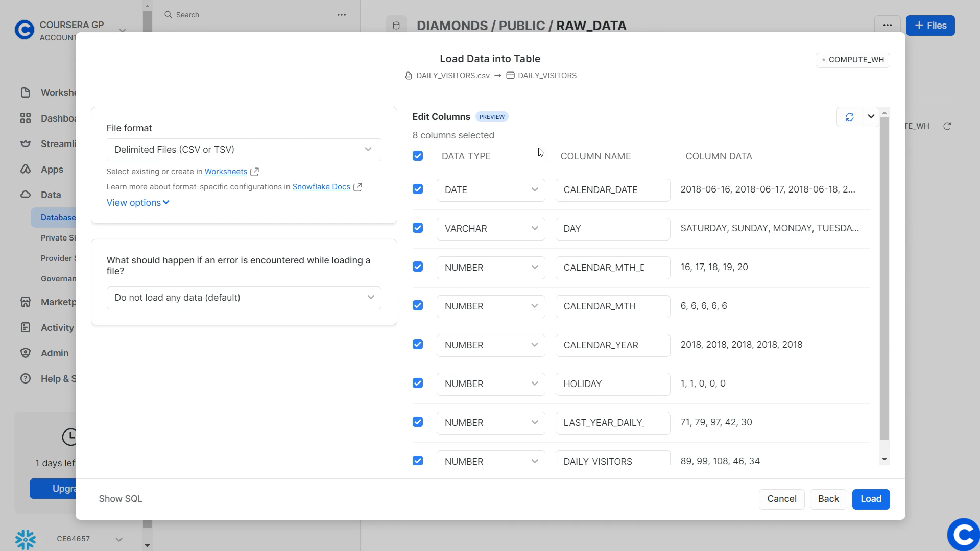
Task: Open the three-dots menu beside Search
Action: point(342,15)
